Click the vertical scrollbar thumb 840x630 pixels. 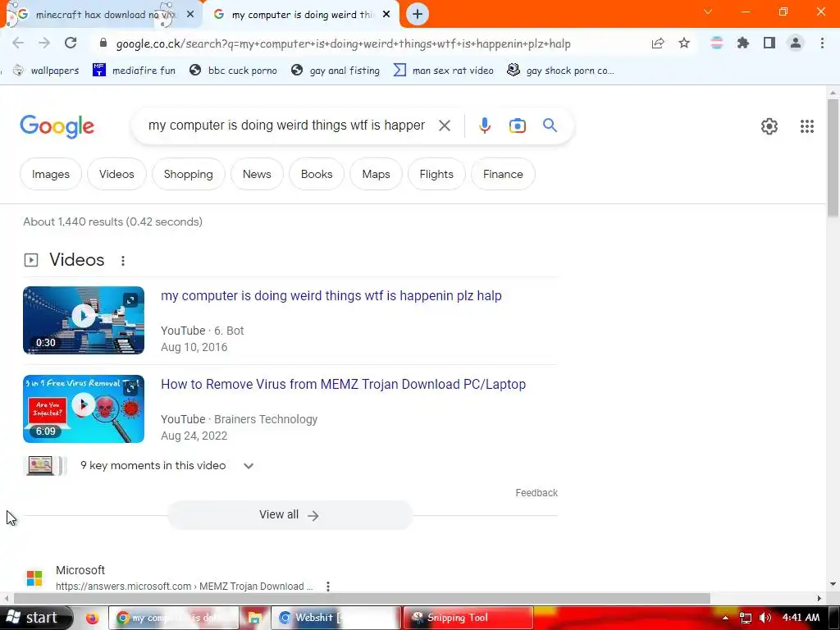click(833, 157)
